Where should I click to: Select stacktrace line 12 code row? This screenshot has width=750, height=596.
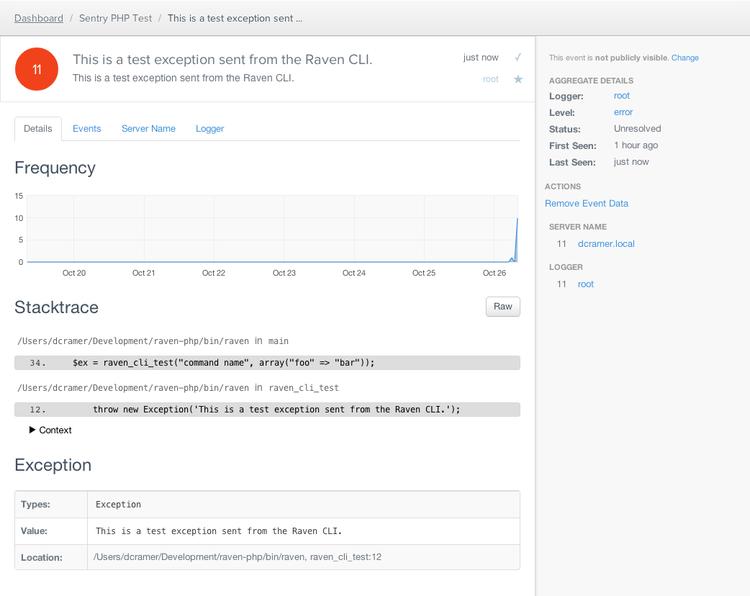[x=267, y=409]
